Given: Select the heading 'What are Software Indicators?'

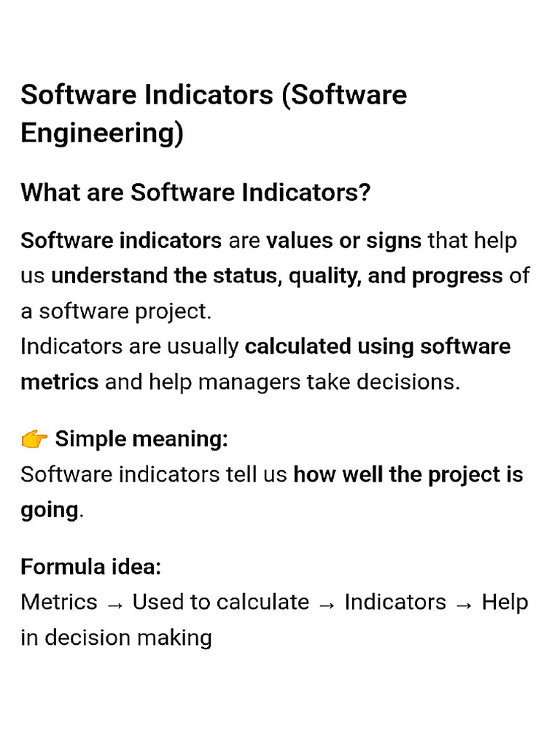Looking at the screenshot, I should pos(195,193).
